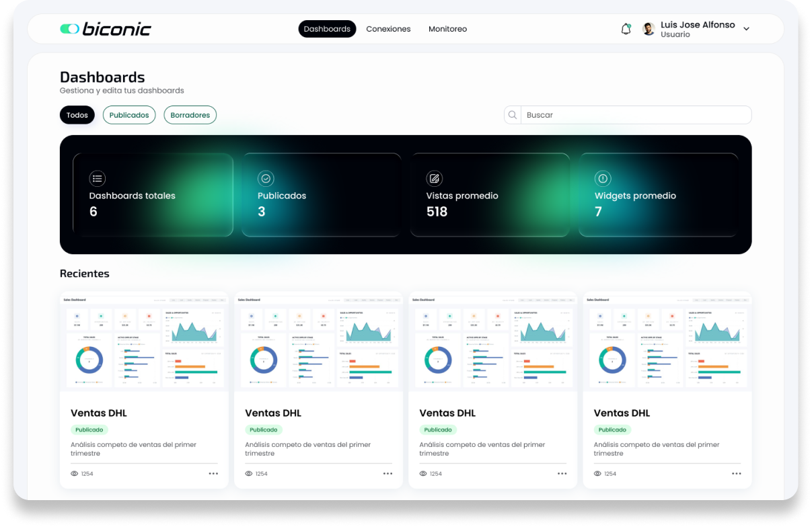Click eye views icon on first Ventas DHL card

pyautogui.click(x=75, y=474)
